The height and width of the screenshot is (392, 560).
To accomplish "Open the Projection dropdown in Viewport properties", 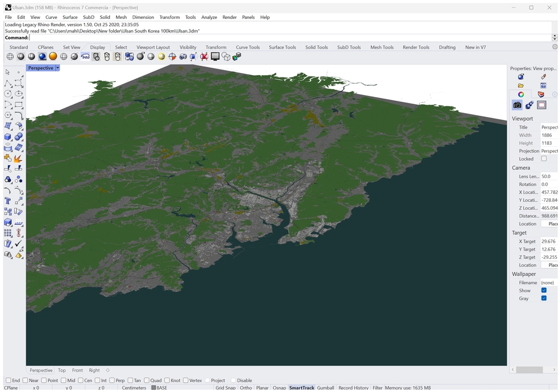I will coord(548,151).
